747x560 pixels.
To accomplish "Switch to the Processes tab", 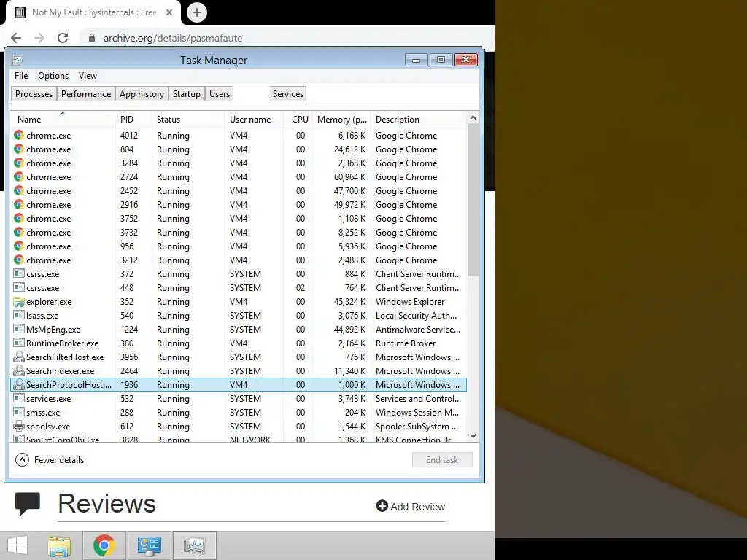I will click(34, 94).
